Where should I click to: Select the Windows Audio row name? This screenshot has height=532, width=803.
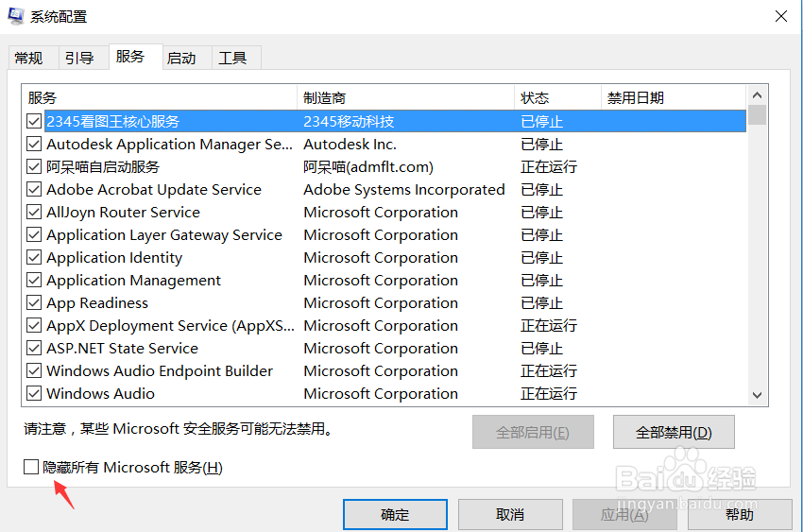[x=100, y=393]
